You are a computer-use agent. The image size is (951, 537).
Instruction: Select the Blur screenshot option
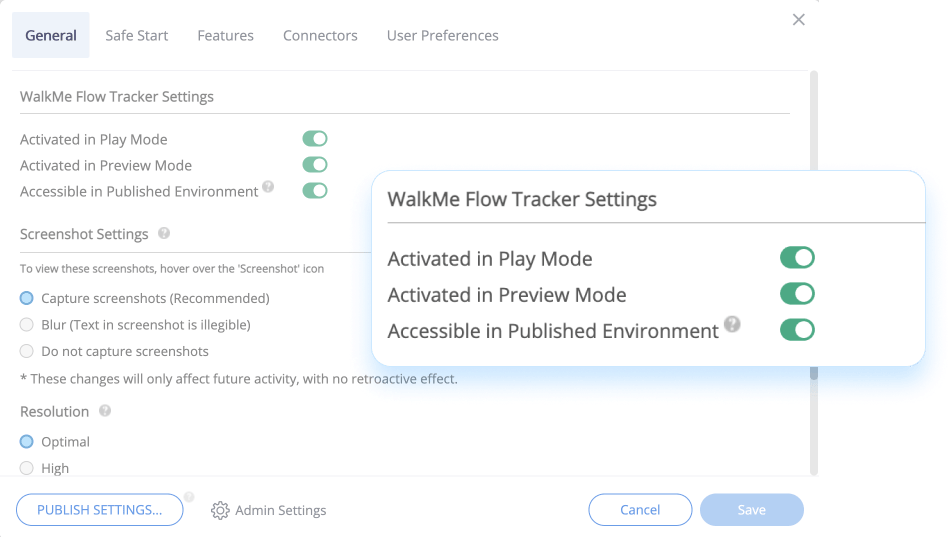(27, 325)
